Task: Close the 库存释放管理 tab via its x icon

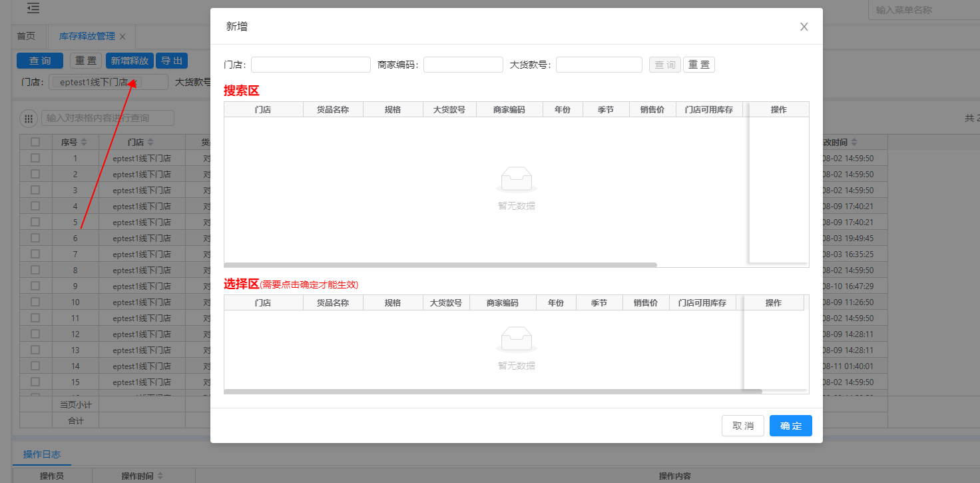Action: 122,37
